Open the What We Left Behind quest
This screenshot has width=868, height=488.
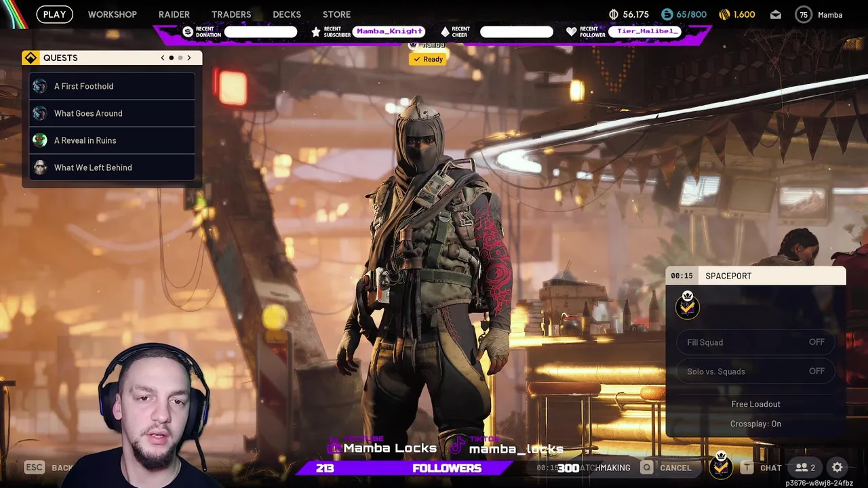(112, 167)
